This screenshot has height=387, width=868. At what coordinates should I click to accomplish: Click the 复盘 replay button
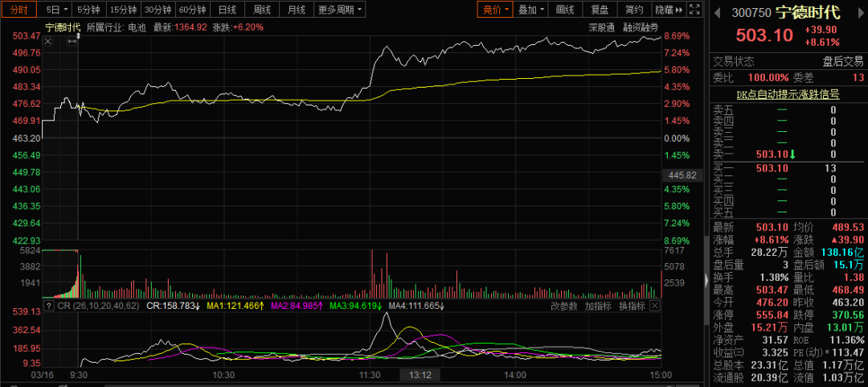coord(600,10)
